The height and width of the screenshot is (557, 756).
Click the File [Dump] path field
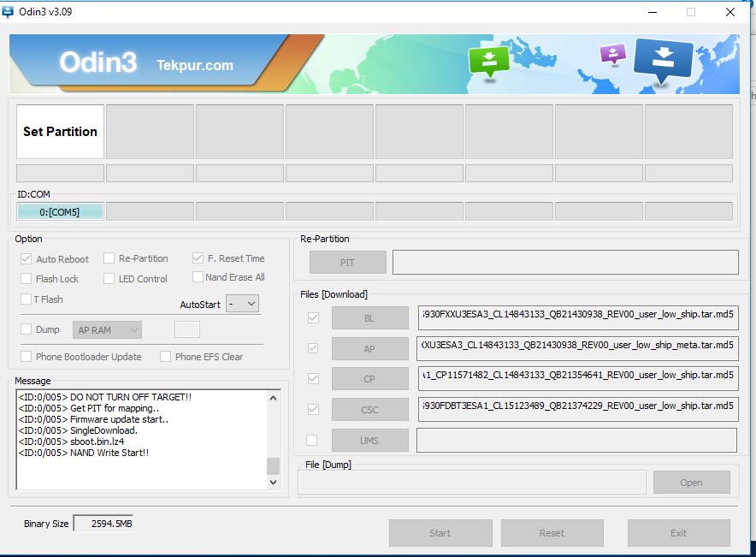(472, 483)
